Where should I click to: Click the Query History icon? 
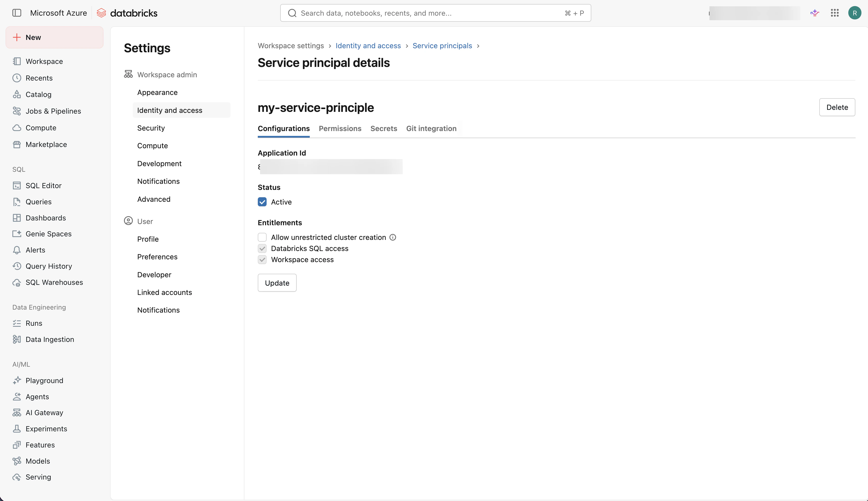pyautogui.click(x=17, y=266)
